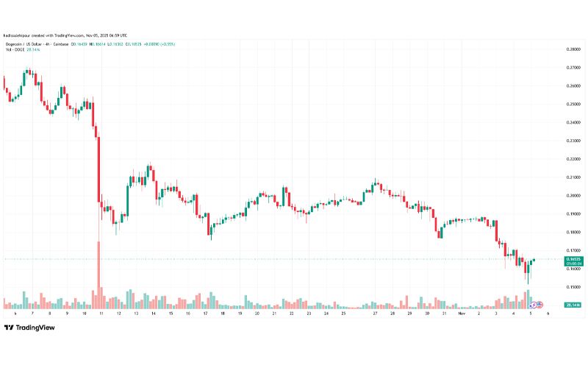Click the 0.15000 price axis label
Screen dimensions: 588x368
coord(573,287)
